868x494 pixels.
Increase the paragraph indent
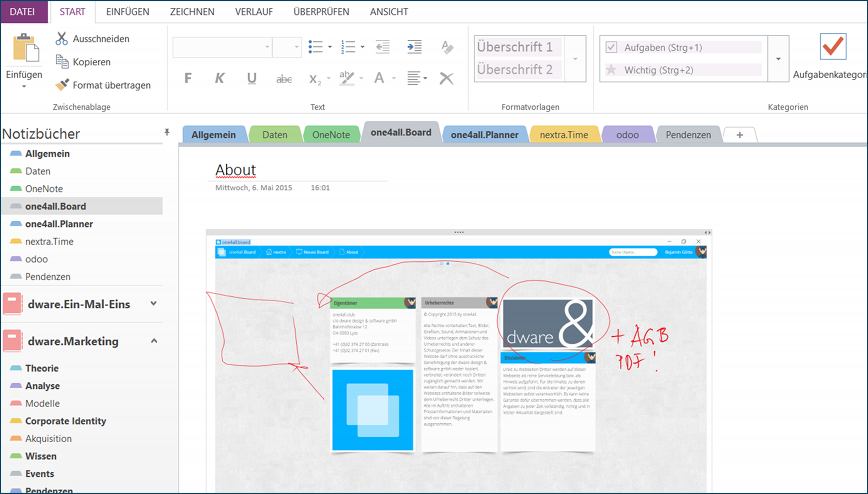click(415, 47)
